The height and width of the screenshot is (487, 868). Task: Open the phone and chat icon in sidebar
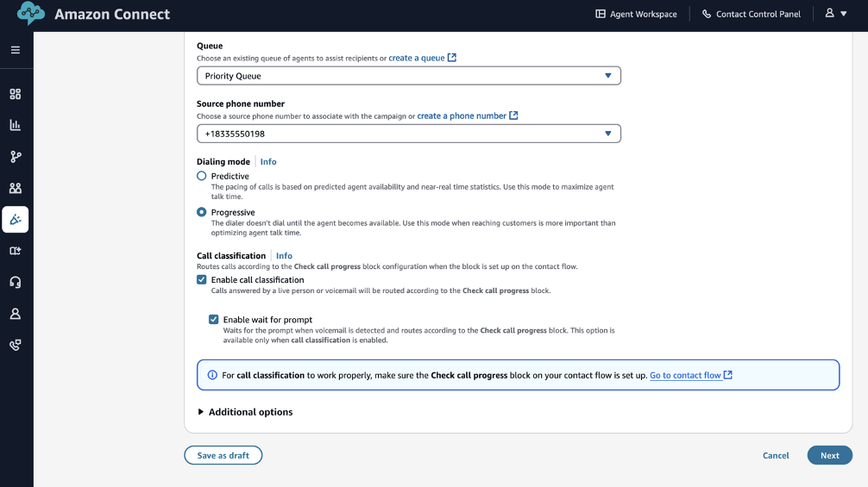tap(16, 346)
